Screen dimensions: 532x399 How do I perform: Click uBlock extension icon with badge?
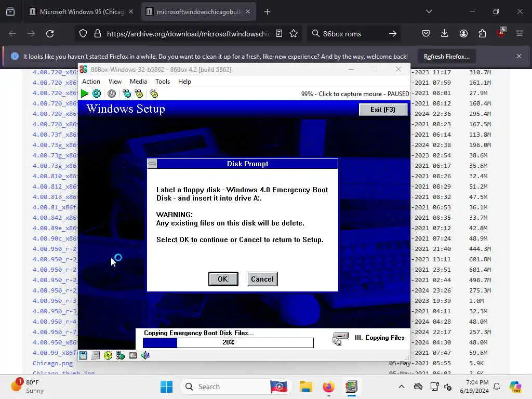pyautogui.click(x=501, y=33)
